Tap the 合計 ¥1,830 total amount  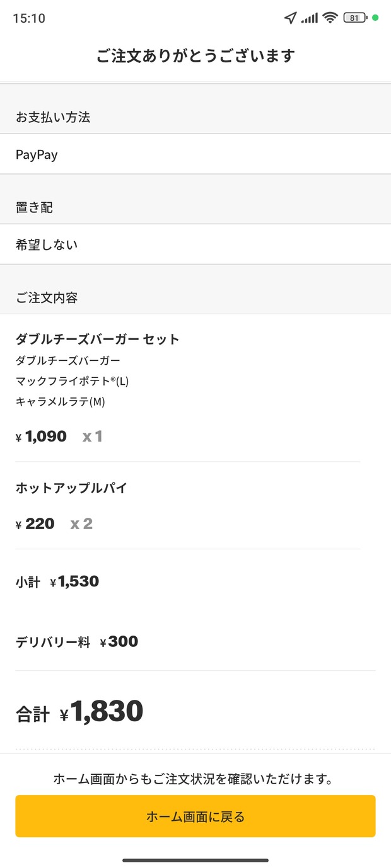[79, 712]
